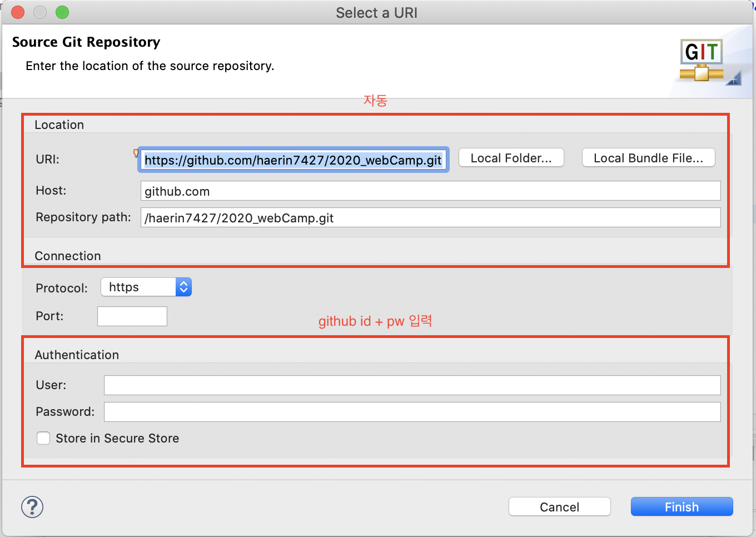Focus the User authentication field

point(412,385)
